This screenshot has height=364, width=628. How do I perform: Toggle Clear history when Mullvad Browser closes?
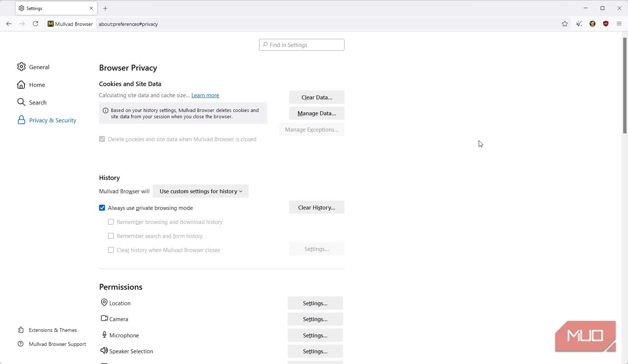tap(111, 250)
